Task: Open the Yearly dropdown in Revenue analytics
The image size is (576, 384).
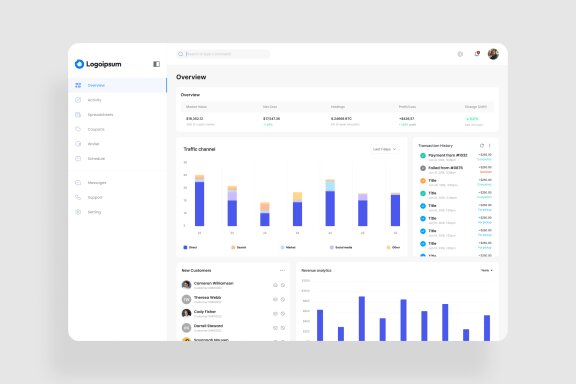Action: tap(487, 270)
